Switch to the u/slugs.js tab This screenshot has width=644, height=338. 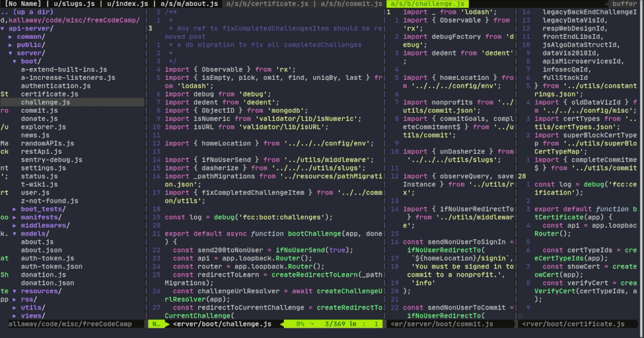pyautogui.click(x=75, y=4)
